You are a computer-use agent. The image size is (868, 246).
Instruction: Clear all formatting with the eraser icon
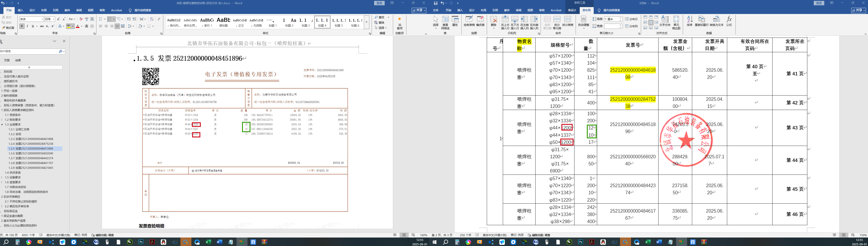tap(81, 19)
